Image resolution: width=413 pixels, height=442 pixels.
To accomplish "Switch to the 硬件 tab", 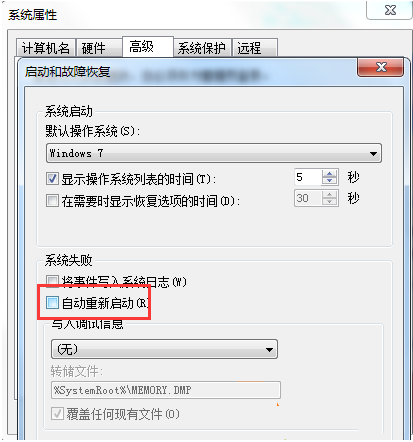I will click(99, 48).
